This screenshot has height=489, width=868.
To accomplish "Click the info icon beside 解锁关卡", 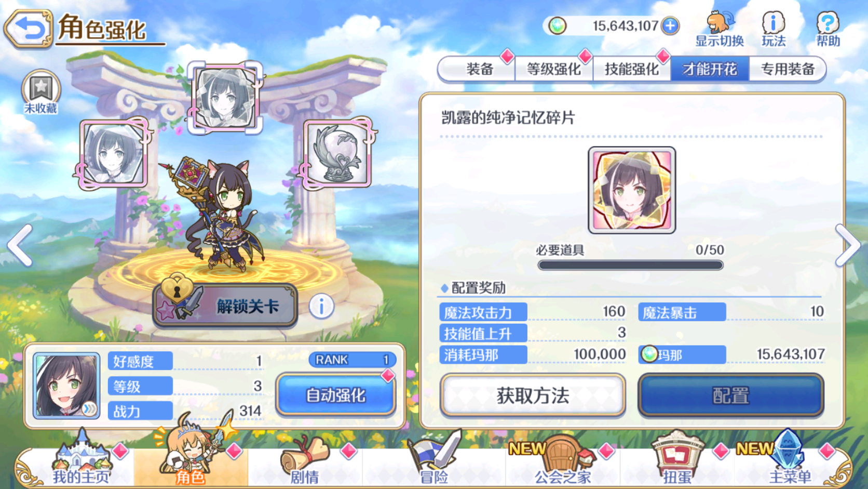I will pyautogui.click(x=321, y=307).
